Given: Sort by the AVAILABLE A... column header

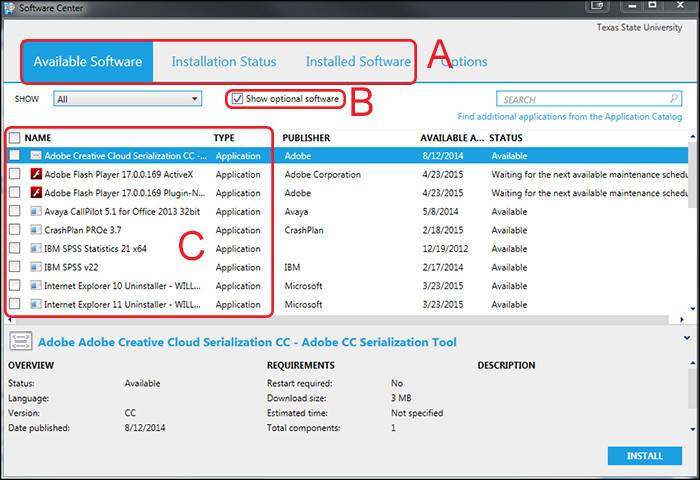Looking at the screenshot, I should [x=452, y=138].
